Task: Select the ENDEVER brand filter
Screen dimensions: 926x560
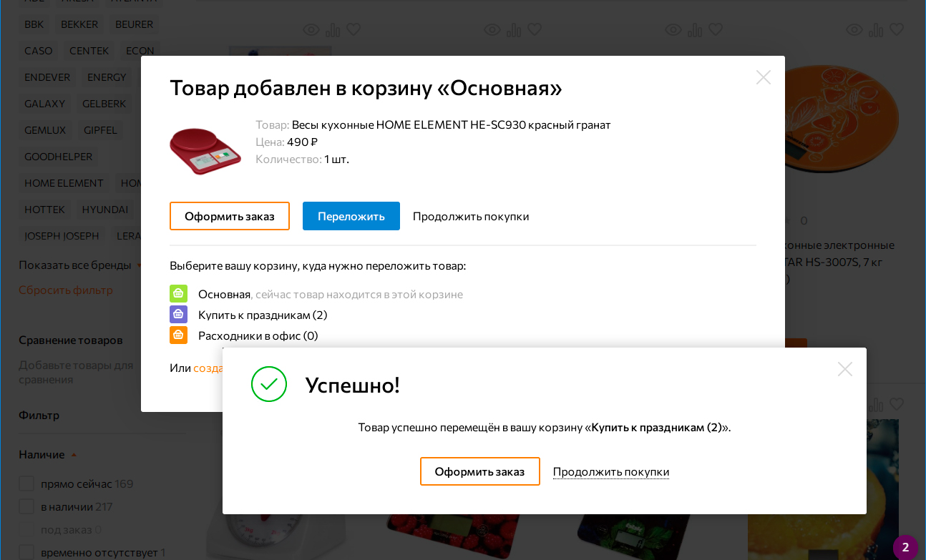Action: [47, 77]
